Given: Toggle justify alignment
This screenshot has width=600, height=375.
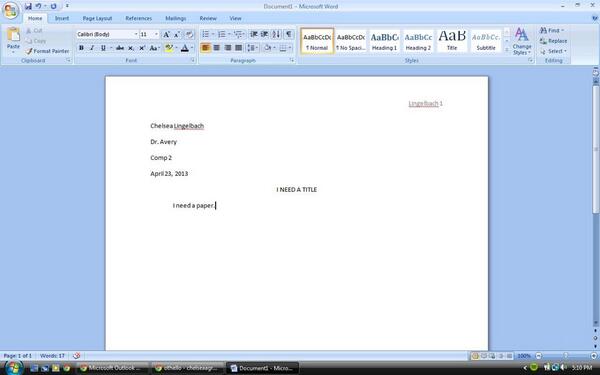Looking at the screenshot, I should point(239,48).
